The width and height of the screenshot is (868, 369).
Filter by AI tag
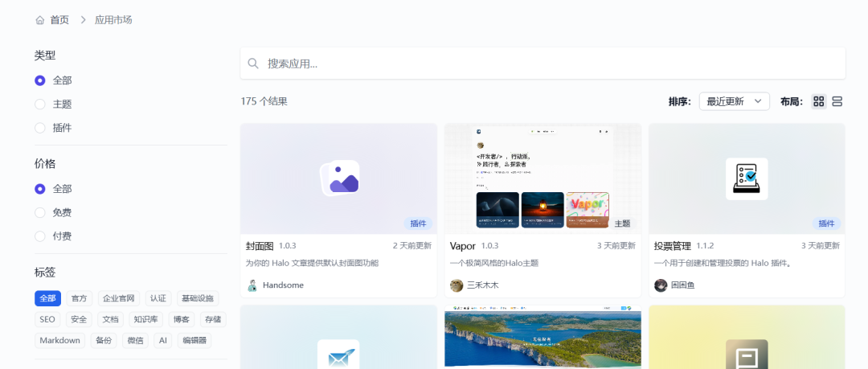tap(162, 341)
